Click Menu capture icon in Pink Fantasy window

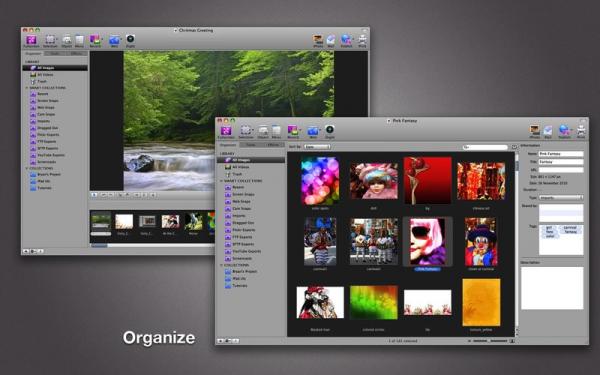point(276,130)
